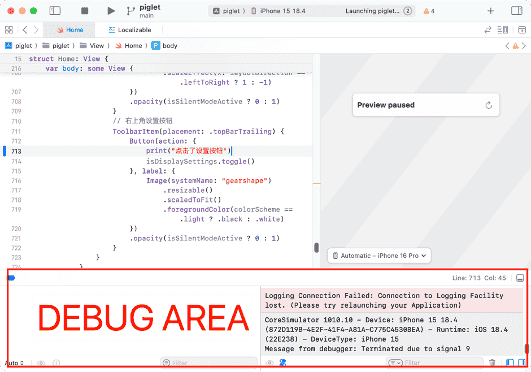The height and width of the screenshot is (372, 531).
Task: Open the Automatic – iPhone 16 Pro device dropdown
Action: (379, 256)
